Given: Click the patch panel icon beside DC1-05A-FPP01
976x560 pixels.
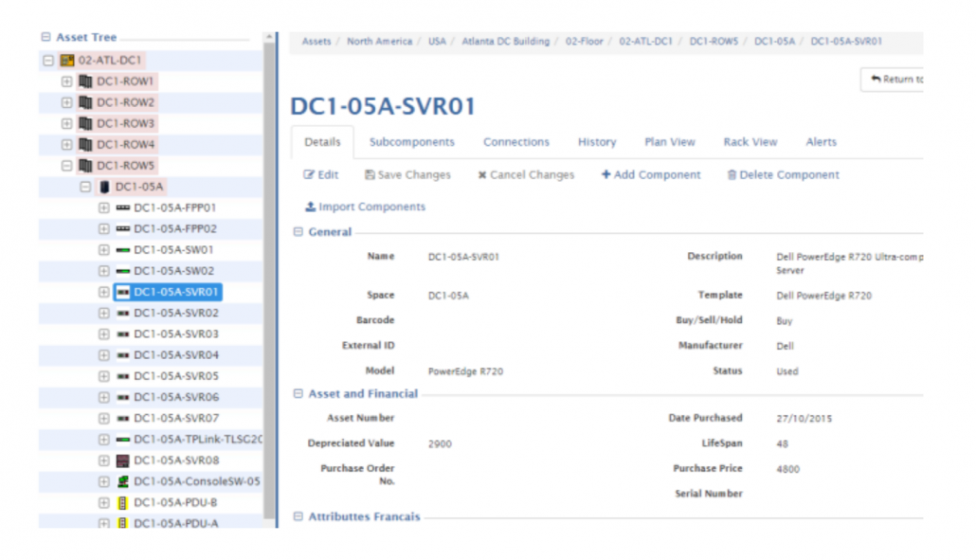Looking at the screenshot, I should 122,208.
